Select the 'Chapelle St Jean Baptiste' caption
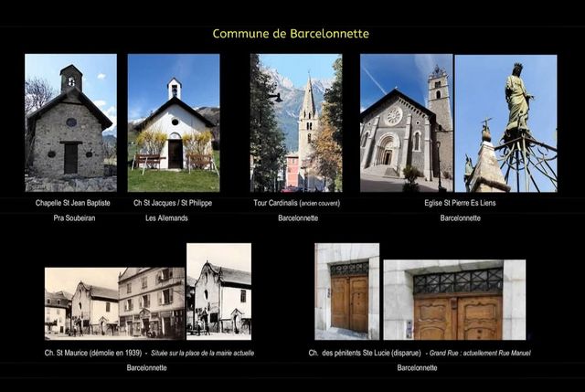585x392 pixels. tap(70, 203)
